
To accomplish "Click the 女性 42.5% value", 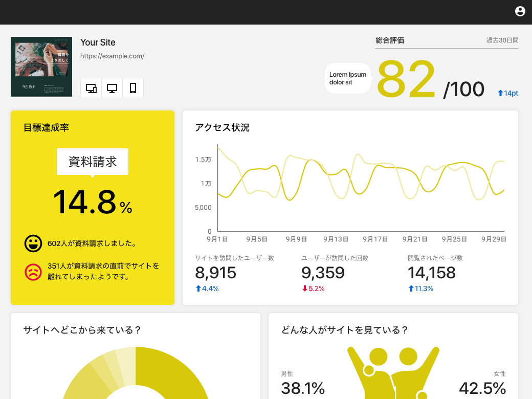I will pos(482,388).
